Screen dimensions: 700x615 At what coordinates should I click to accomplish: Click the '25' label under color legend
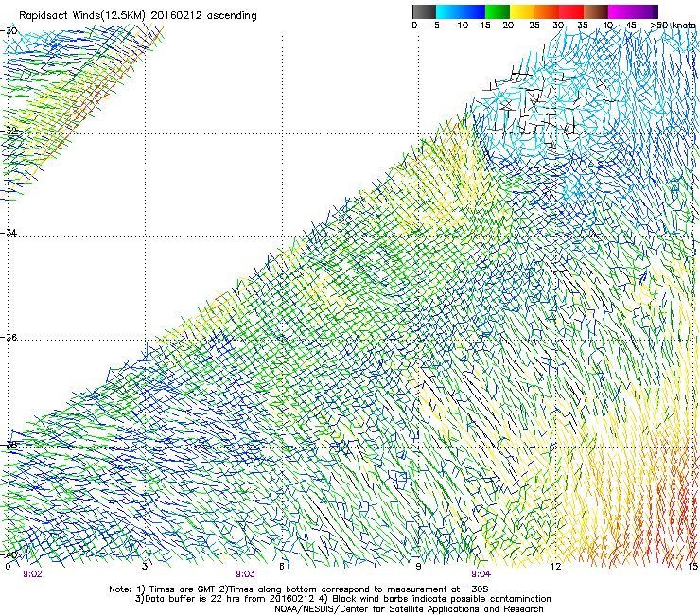(x=534, y=26)
